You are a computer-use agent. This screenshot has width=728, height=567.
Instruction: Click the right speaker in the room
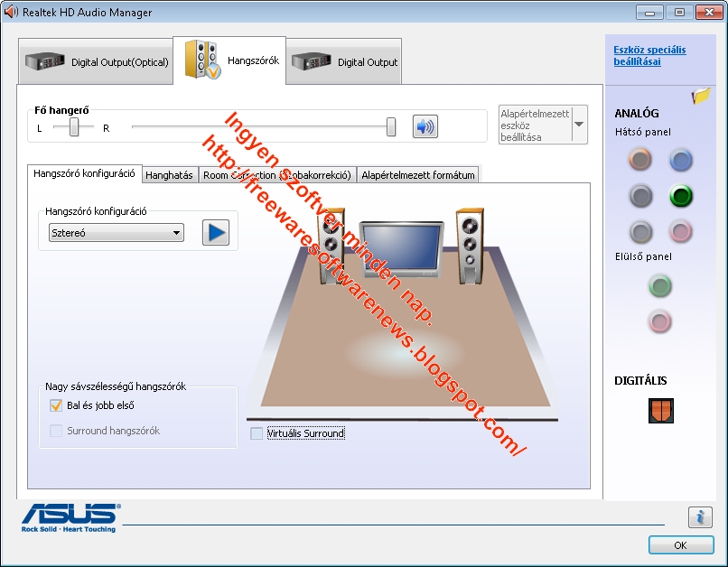click(470, 246)
